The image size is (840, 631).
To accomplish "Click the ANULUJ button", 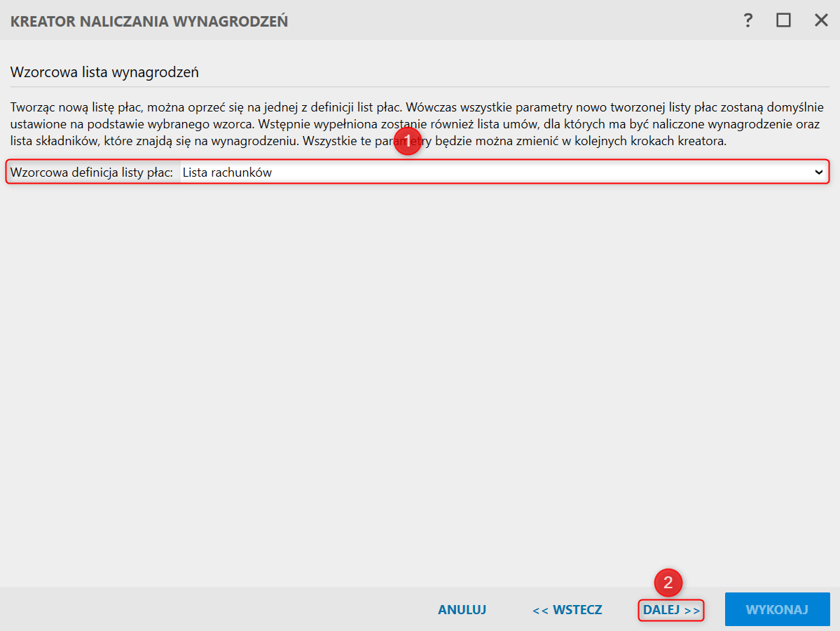I will 462,609.
